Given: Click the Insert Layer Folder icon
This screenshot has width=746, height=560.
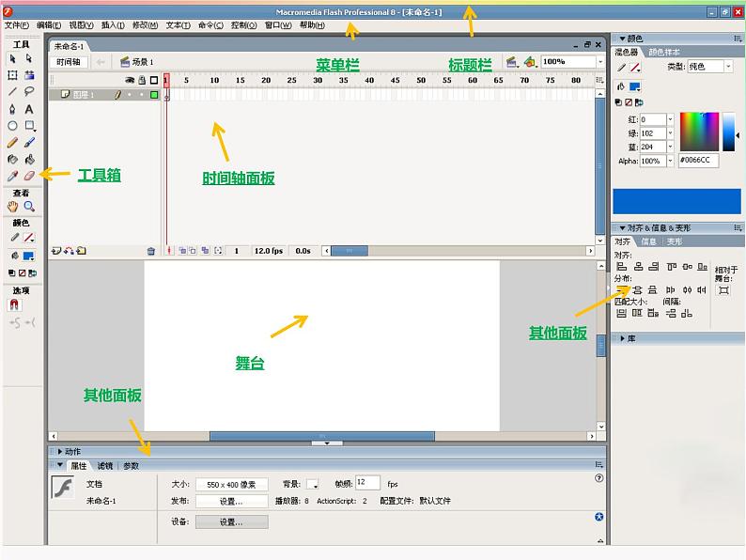Looking at the screenshot, I should point(82,251).
